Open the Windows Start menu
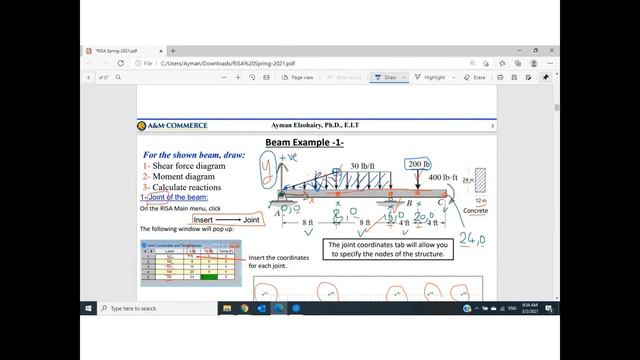 coord(89,308)
